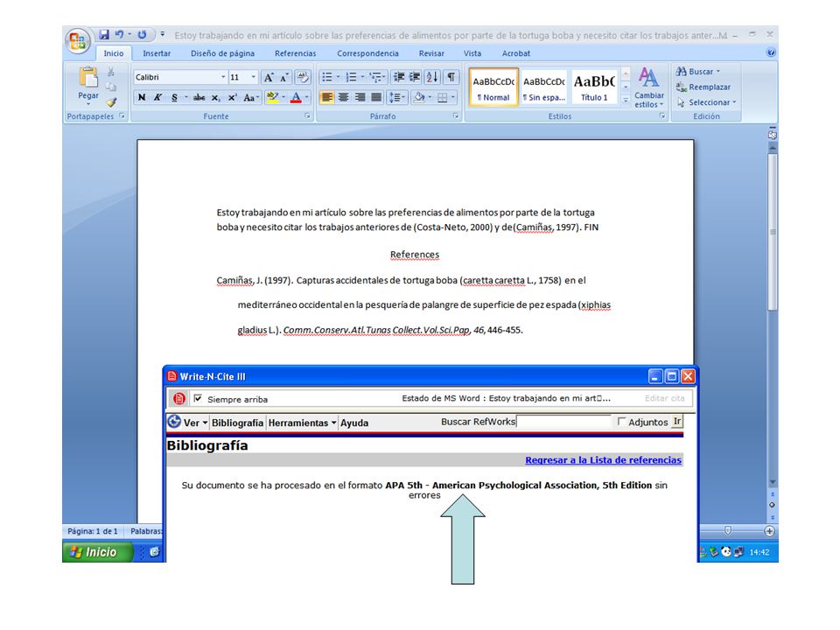Screen dimensions: 840x630
Task: Undo the last action
Action: 120,35
